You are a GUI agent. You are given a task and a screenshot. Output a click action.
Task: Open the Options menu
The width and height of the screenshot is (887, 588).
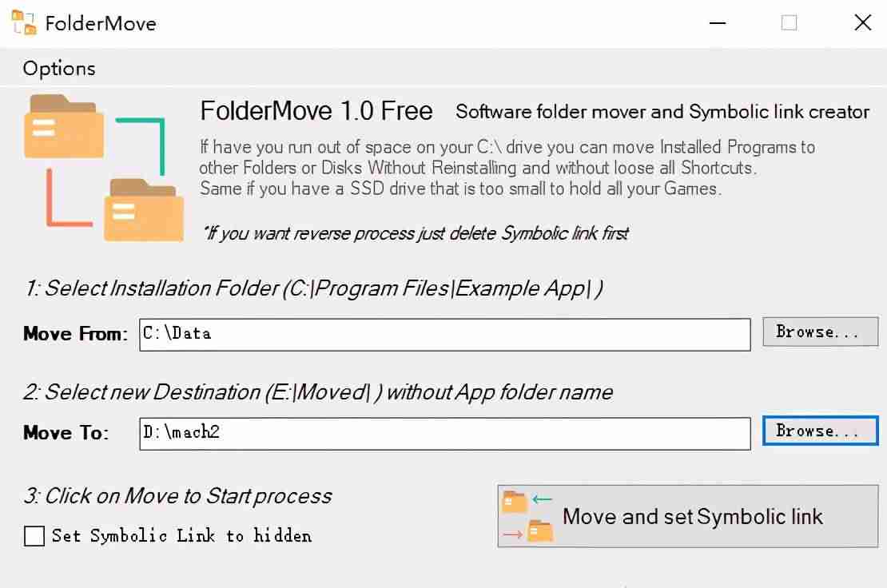[59, 69]
